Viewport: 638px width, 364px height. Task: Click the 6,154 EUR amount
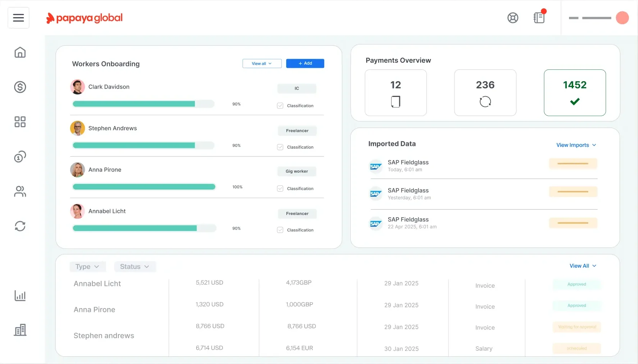point(300,348)
